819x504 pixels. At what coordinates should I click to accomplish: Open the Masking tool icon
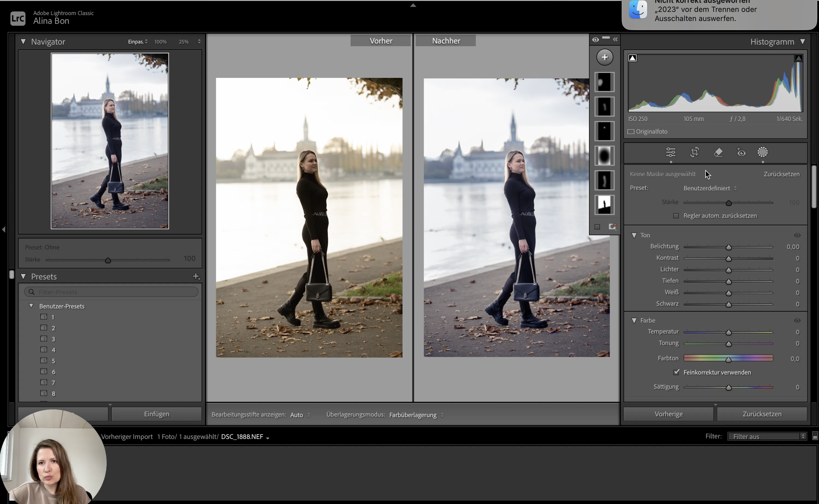(x=763, y=152)
